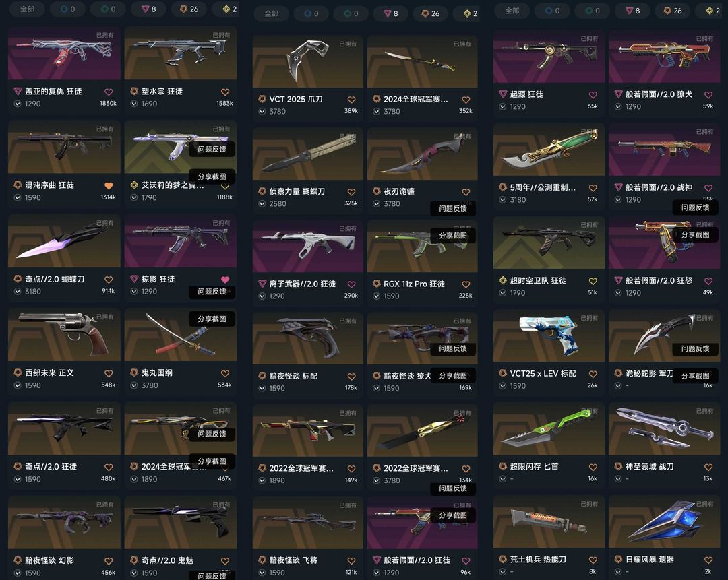Favorite the 盖亚的复仇 狂徒 skin heart
The image size is (728, 580).
coord(109,92)
